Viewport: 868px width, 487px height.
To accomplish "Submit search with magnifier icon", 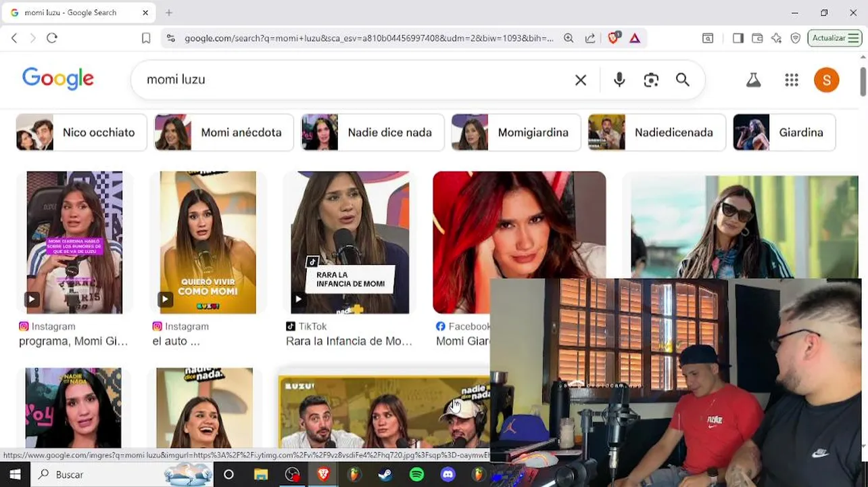I will pos(683,80).
